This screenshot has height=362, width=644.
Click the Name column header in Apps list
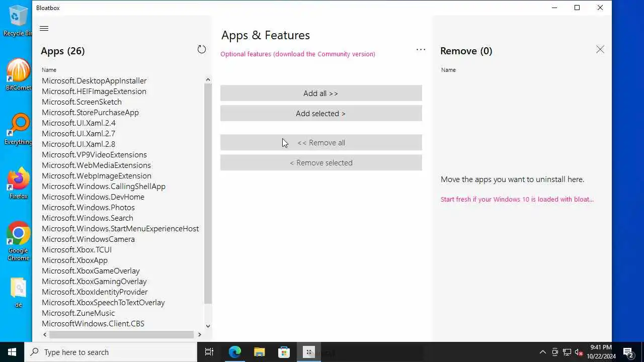pos(49,70)
